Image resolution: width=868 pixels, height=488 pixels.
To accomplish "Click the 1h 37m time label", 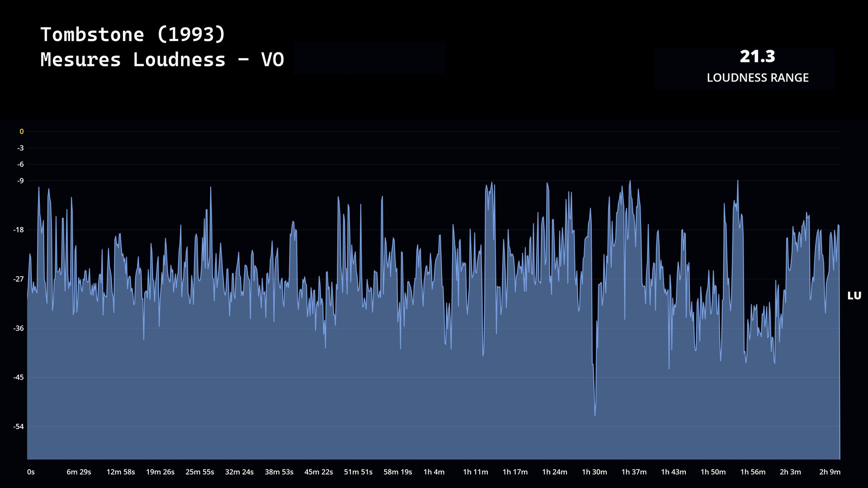I will click(634, 472).
